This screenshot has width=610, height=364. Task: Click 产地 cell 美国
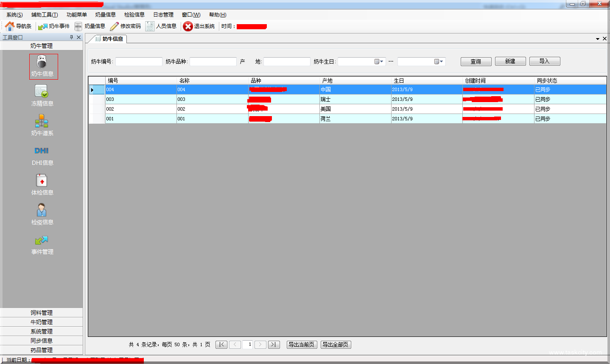(x=355, y=109)
